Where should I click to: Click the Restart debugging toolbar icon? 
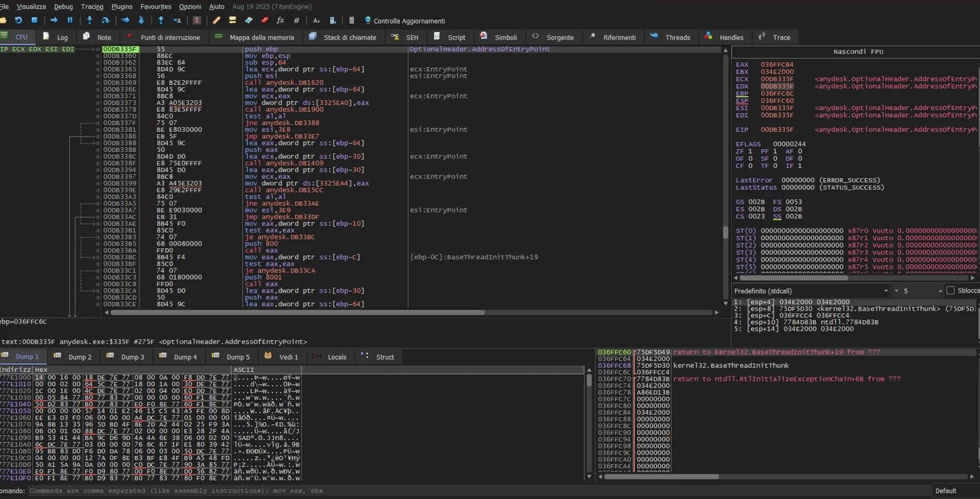18,21
